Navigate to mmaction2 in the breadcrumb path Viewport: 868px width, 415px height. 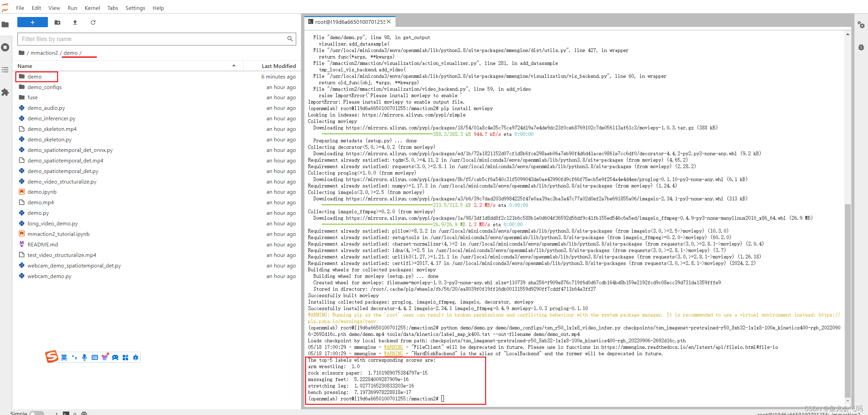pyautogui.click(x=44, y=53)
